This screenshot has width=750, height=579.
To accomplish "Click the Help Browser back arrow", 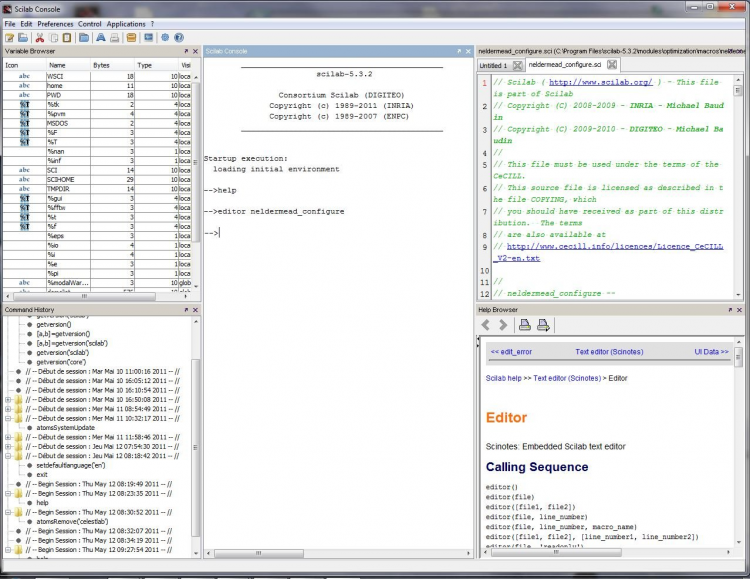I will click(487, 324).
